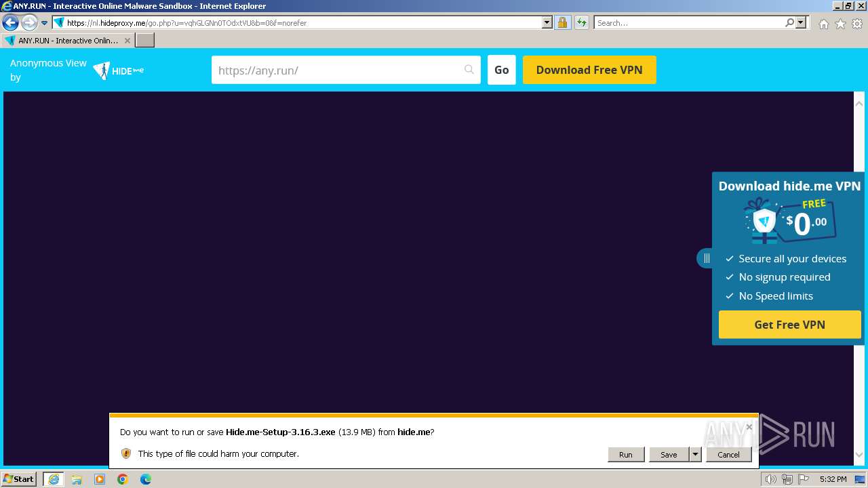
Task: Close the download notification bar
Action: pos(749,427)
